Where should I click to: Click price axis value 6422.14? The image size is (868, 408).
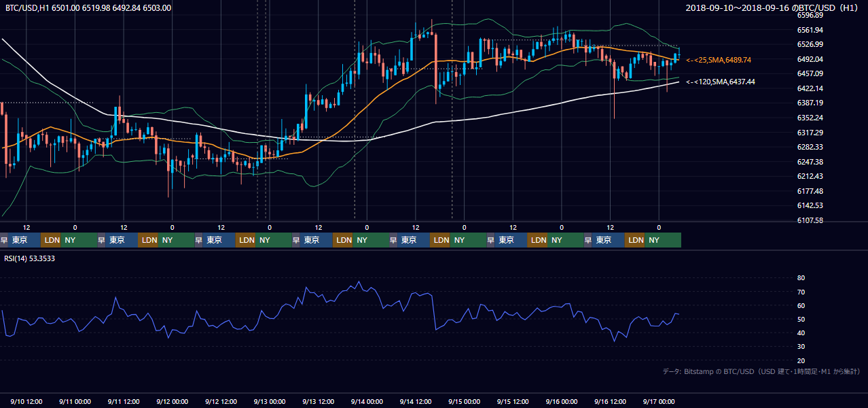(x=810, y=88)
